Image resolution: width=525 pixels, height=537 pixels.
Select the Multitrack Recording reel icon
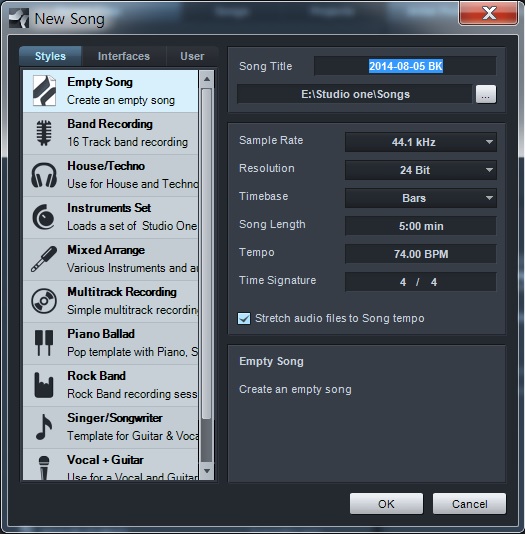[44, 301]
